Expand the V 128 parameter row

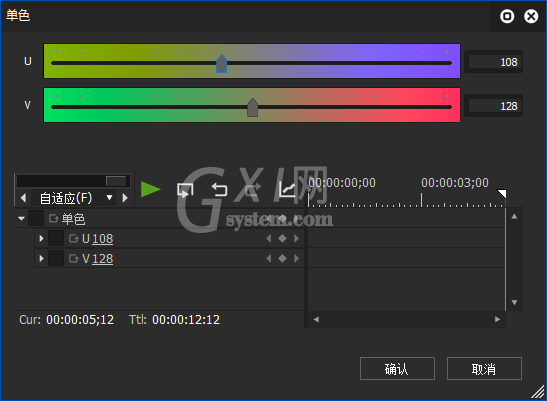[42, 259]
